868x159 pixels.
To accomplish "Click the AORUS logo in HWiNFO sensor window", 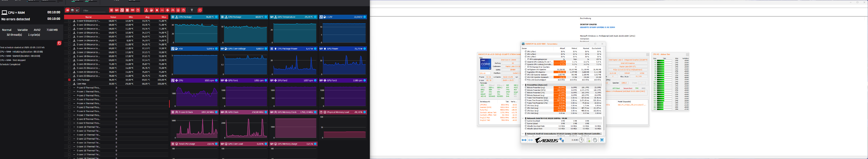I will click(x=547, y=140).
